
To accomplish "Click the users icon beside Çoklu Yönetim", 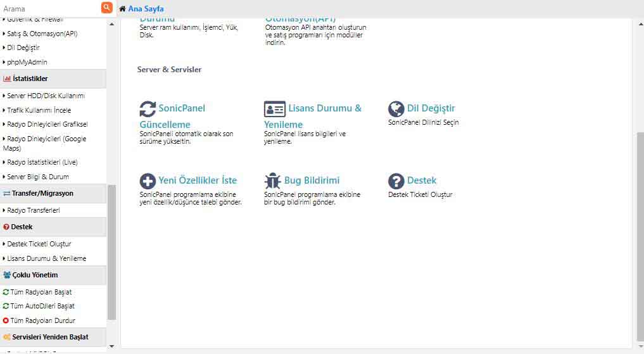I will (x=7, y=275).
